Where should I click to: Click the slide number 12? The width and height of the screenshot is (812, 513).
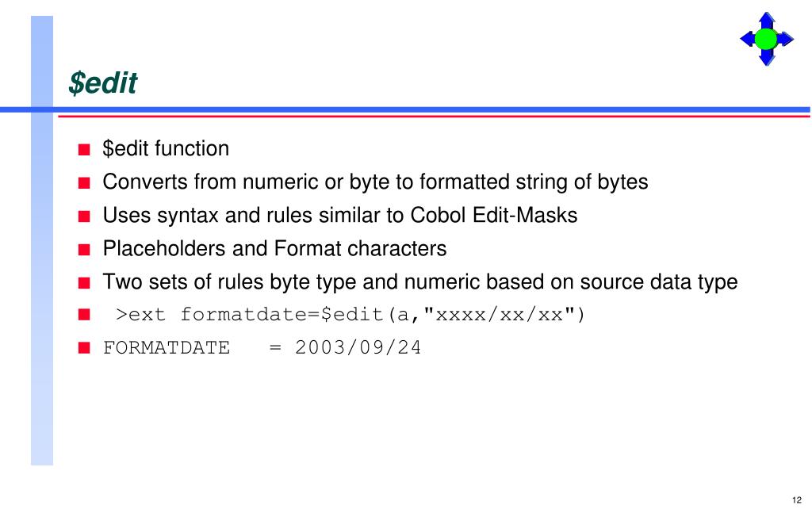coord(796,500)
